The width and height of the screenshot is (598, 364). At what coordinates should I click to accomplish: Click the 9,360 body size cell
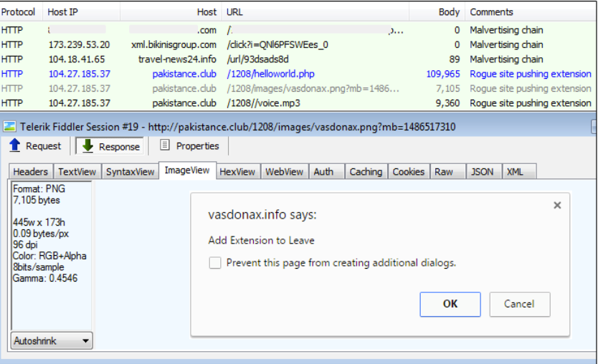pos(447,103)
